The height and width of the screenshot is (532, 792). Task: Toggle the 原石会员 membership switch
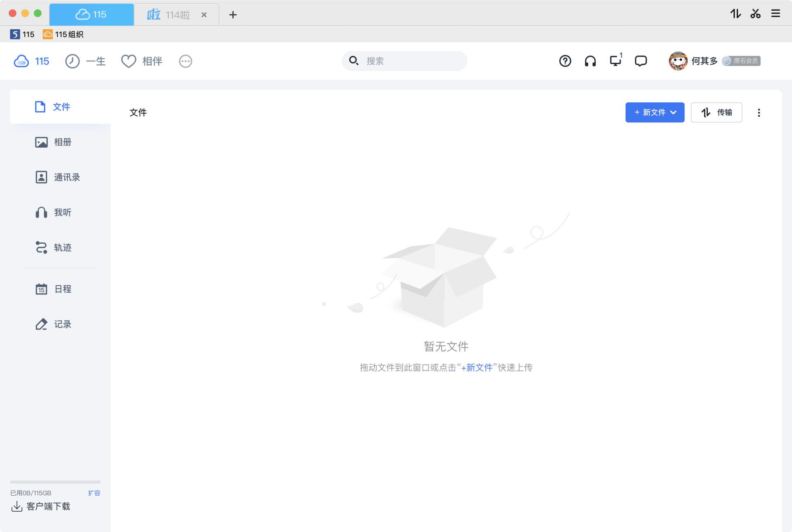click(741, 61)
